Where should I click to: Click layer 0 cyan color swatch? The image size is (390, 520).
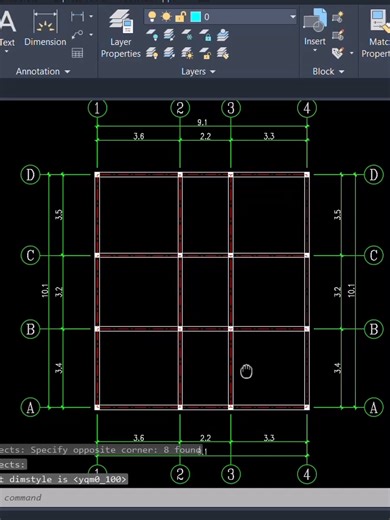pos(196,17)
